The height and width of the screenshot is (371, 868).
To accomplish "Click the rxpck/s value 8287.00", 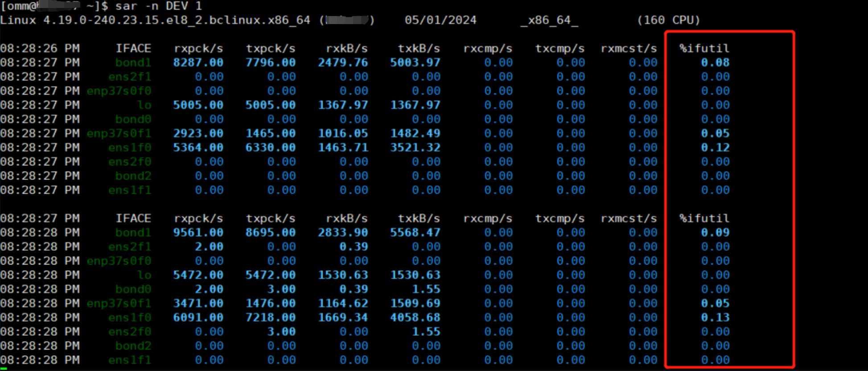I will 198,63.
